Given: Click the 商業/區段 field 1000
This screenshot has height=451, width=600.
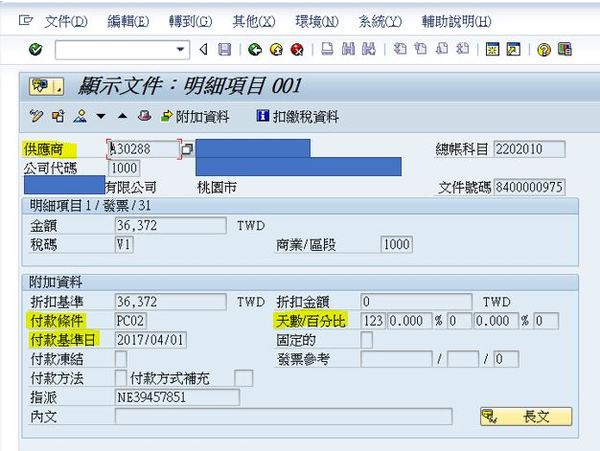Looking at the screenshot, I should click(397, 244).
